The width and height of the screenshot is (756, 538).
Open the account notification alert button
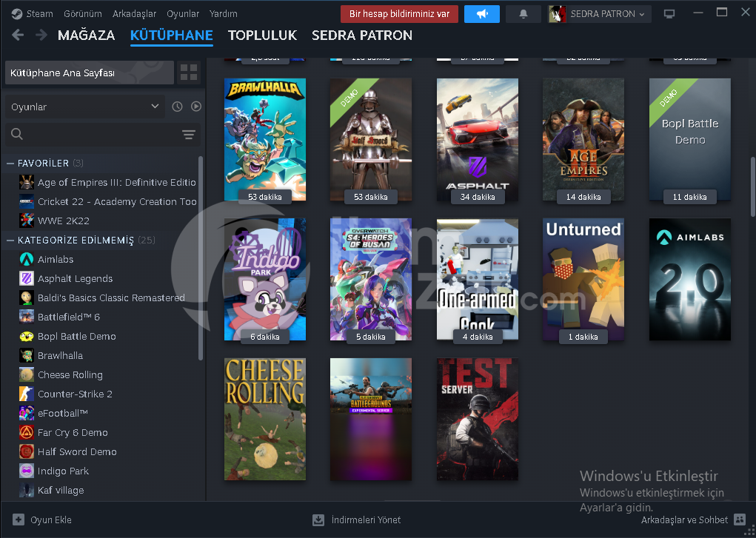(399, 14)
